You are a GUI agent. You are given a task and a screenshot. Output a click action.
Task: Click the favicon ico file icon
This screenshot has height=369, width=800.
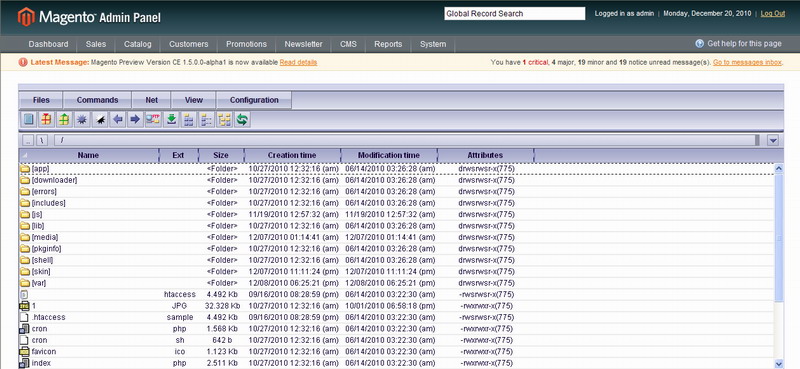pos(24,352)
